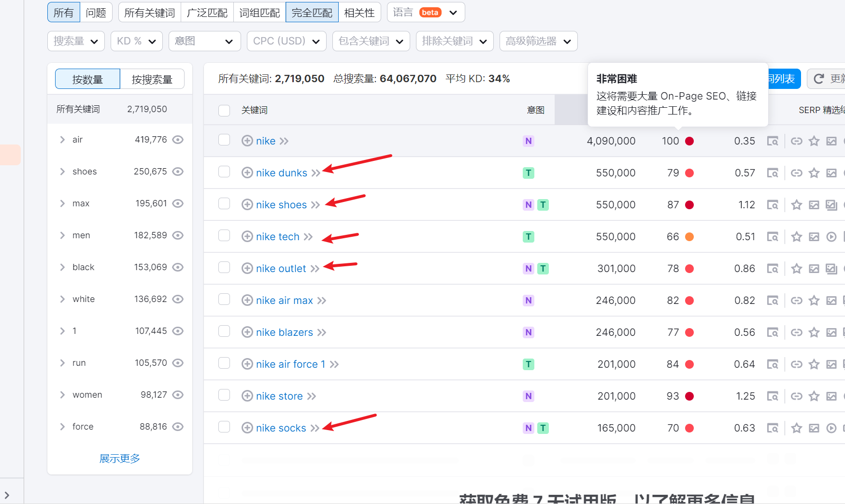Select all keywords via header checkbox
845x504 pixels.
224,110
